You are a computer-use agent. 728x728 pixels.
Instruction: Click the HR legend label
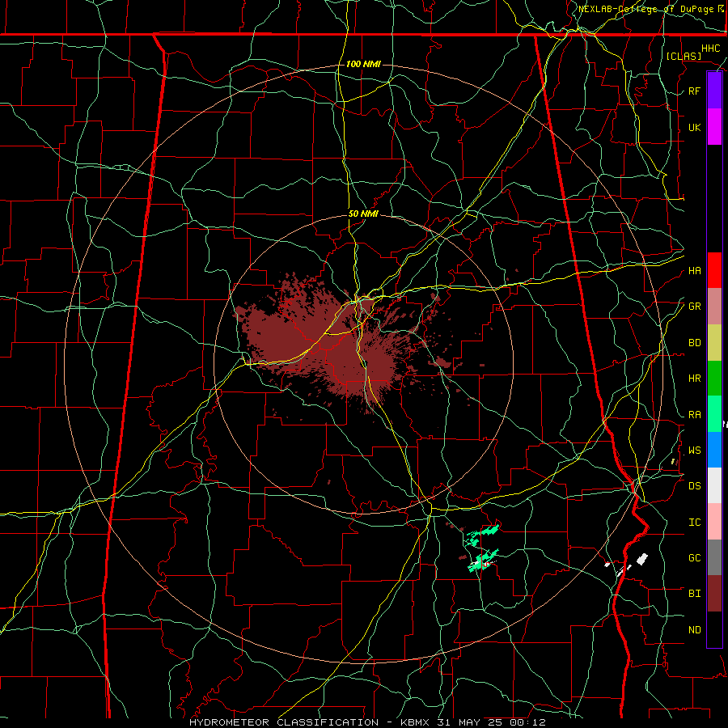(x=694, y=379)
